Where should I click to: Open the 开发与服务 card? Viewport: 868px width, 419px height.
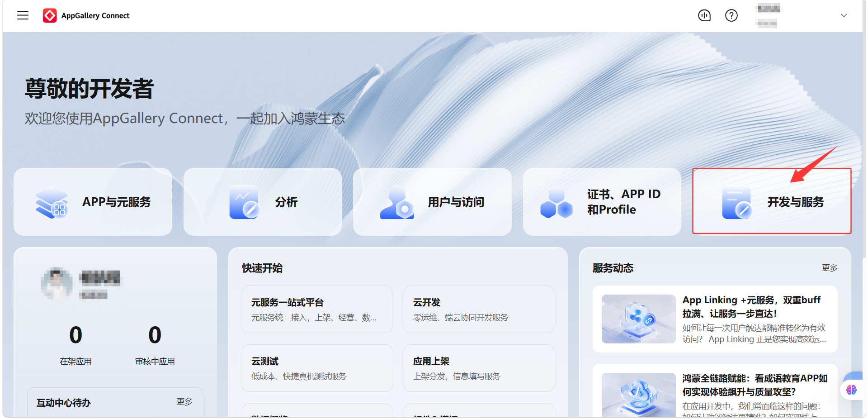coord(772,201)
